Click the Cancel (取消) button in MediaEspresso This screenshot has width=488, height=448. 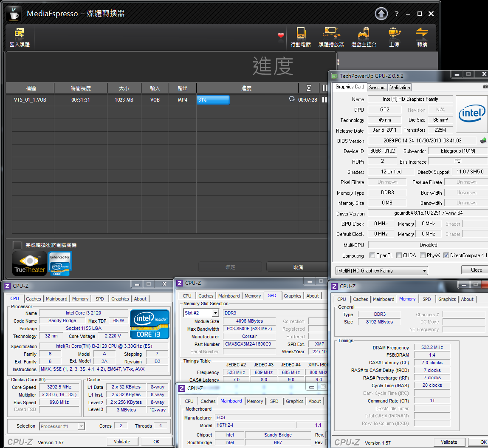pyautogui.click(x=297, y=267)
